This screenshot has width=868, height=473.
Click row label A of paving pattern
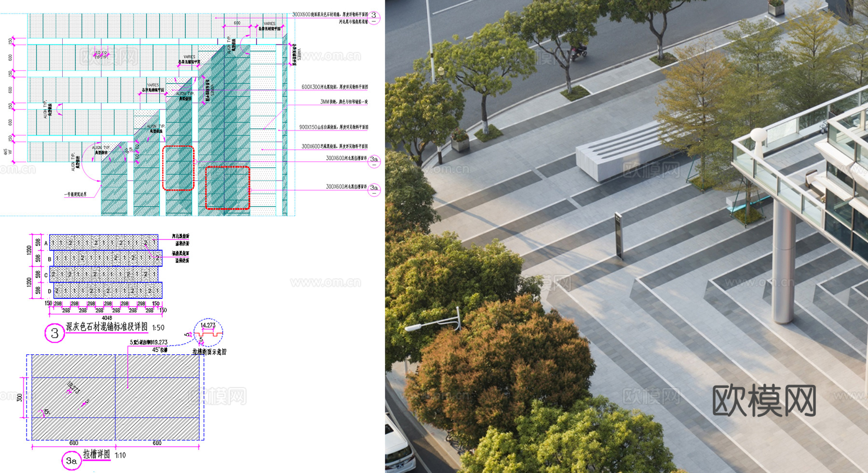tap(46, 243)
